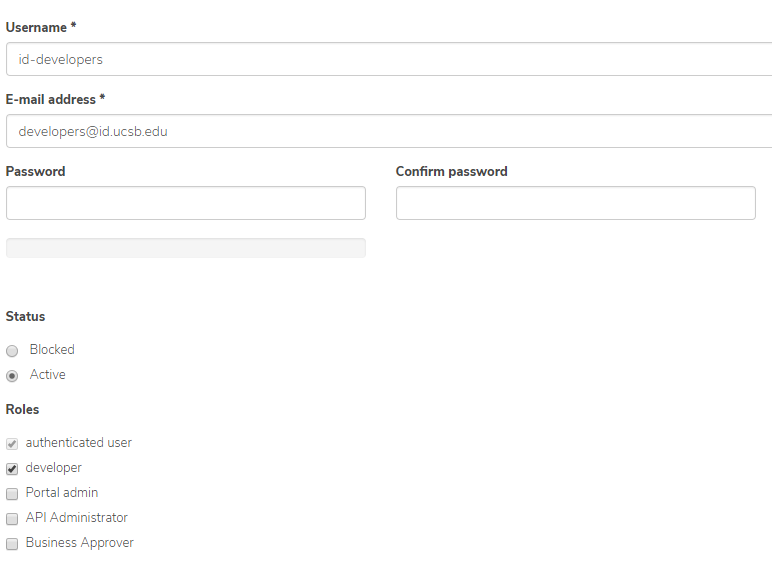772x565 pixels.
Task: Select the Blocked status radio button
Action: tap(12, 351)
